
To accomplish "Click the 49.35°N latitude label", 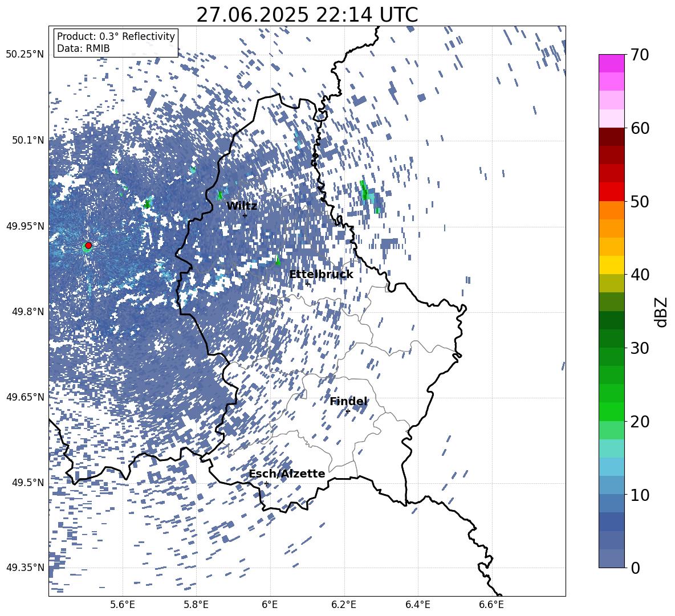I will [25, 568].
